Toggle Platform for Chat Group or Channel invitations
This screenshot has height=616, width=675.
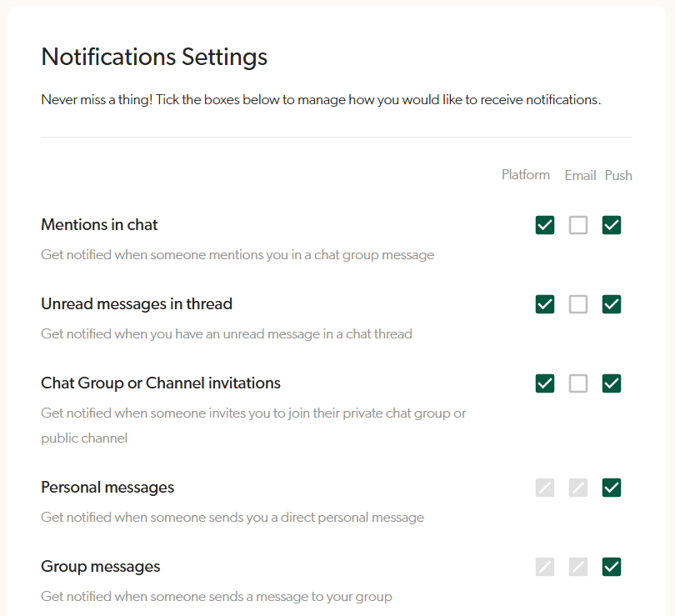click(x=545, y=383)
